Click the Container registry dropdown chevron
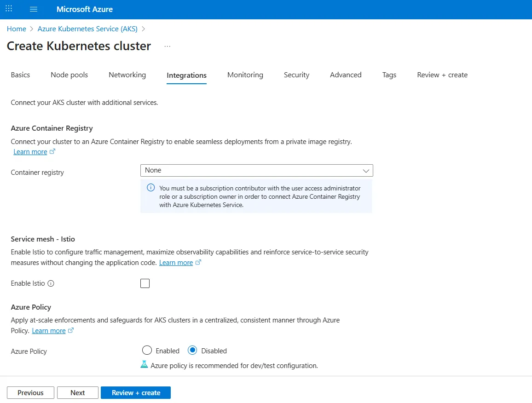Viewport: 532px width, 403px height. pyautogui.click(x=366, y=171)
